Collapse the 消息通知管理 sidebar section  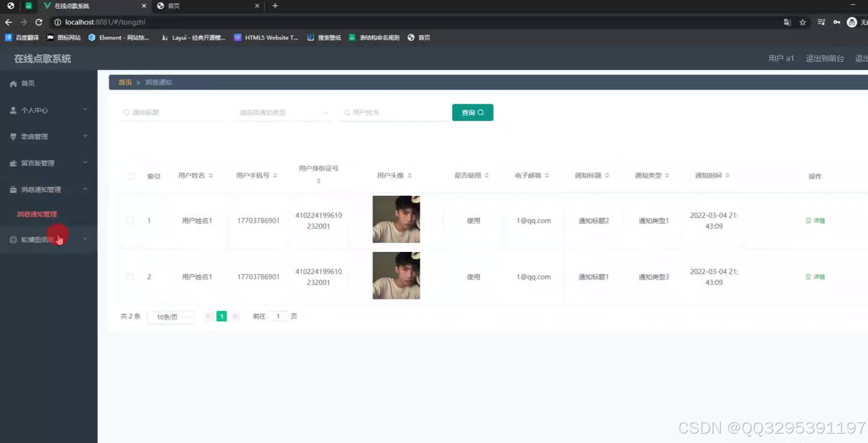[85, 189]
